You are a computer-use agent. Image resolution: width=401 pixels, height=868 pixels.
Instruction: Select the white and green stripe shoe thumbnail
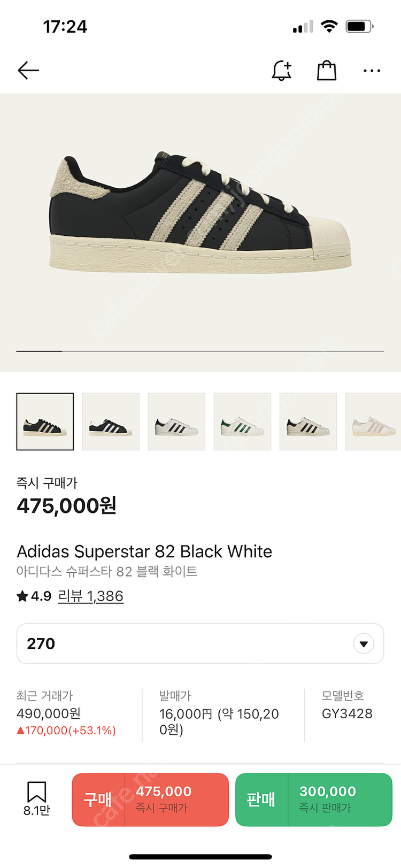[x=242, y=421]
